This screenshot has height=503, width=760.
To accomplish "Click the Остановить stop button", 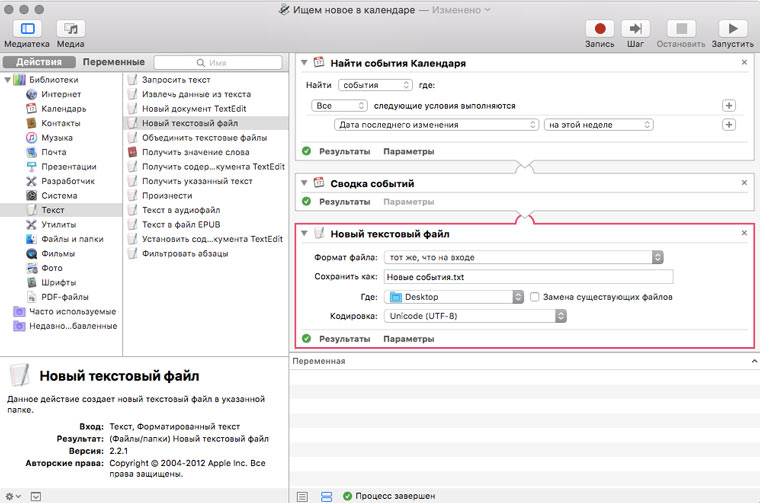I will tap(681, 29).
